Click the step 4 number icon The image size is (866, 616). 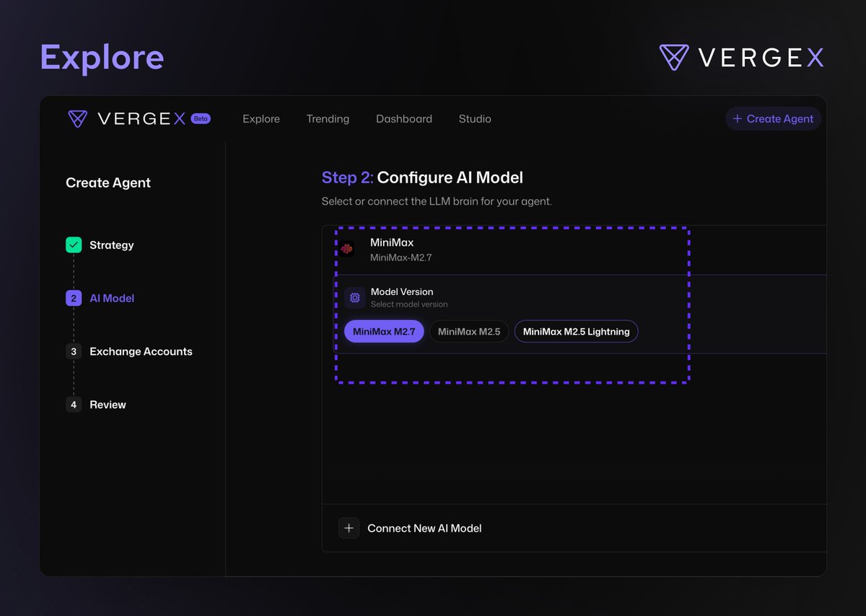click(x=74, y=405)
